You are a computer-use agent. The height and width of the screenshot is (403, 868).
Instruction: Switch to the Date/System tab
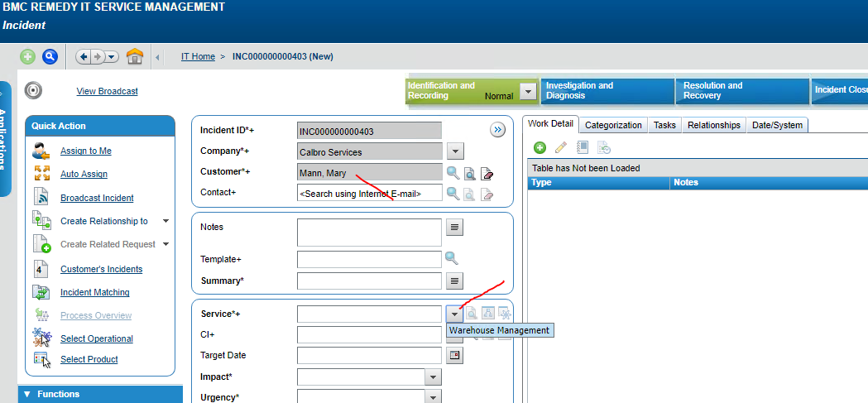tap(777, 125)
